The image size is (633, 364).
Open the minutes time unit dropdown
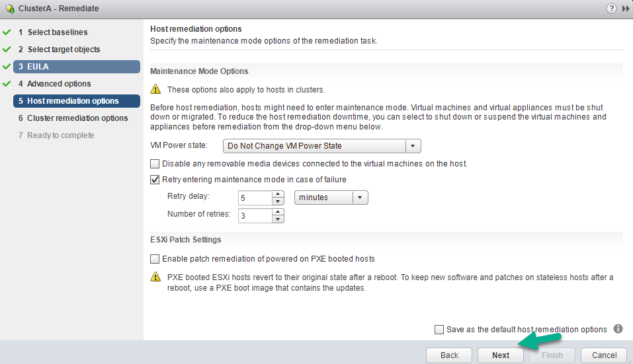360,198
